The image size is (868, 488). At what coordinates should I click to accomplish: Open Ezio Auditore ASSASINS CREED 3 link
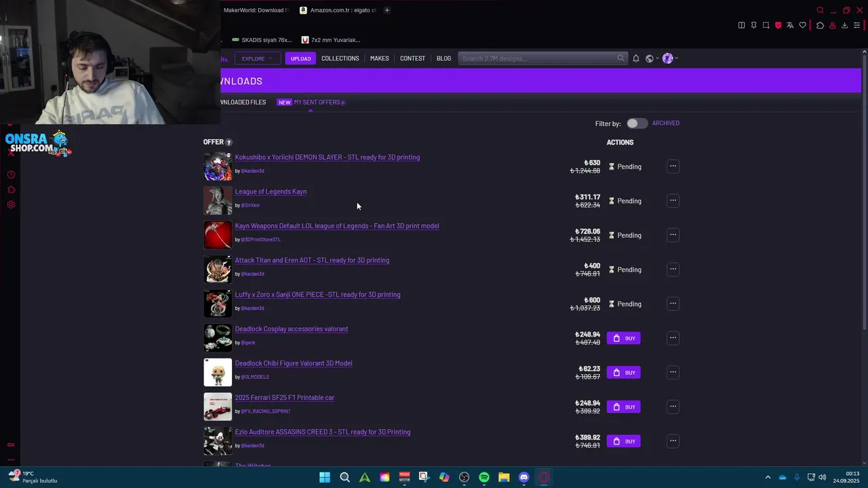point(322,432)
